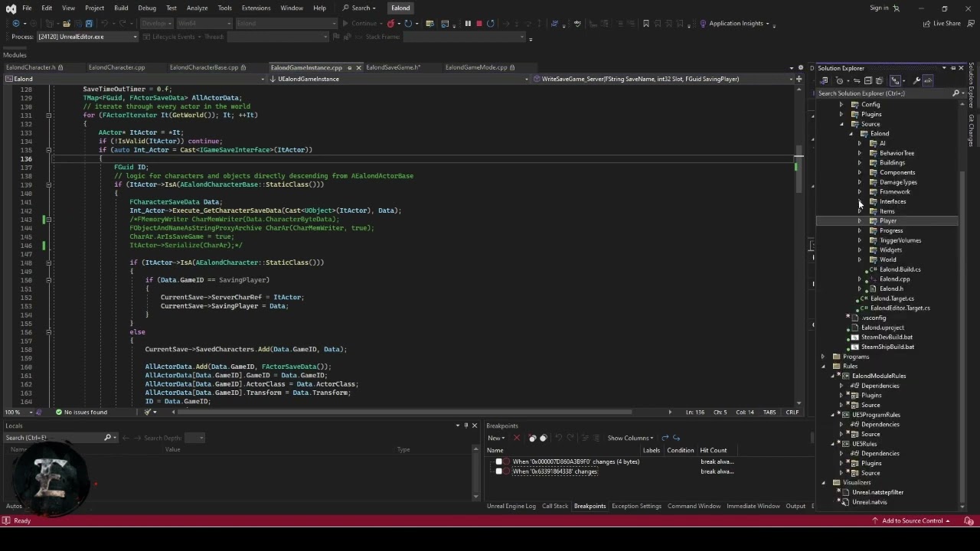Click the Search box in menu bar
980x551 pixels.
pos(359,8)
